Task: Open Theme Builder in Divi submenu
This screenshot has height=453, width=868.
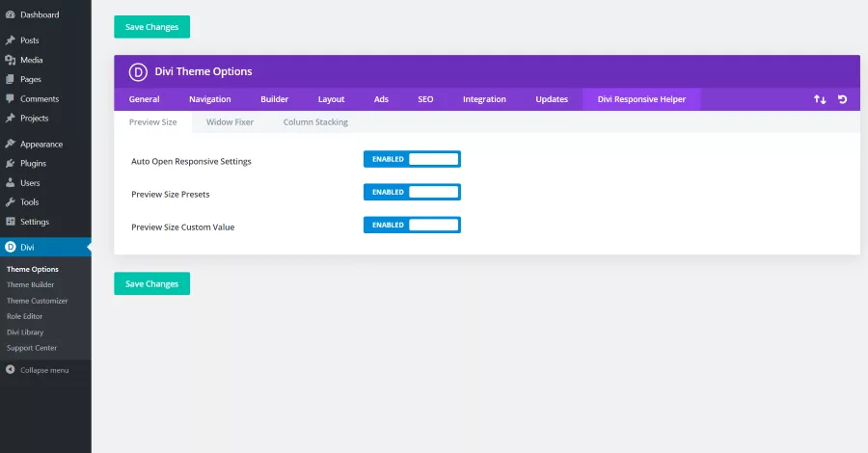Action: (31, 285)
